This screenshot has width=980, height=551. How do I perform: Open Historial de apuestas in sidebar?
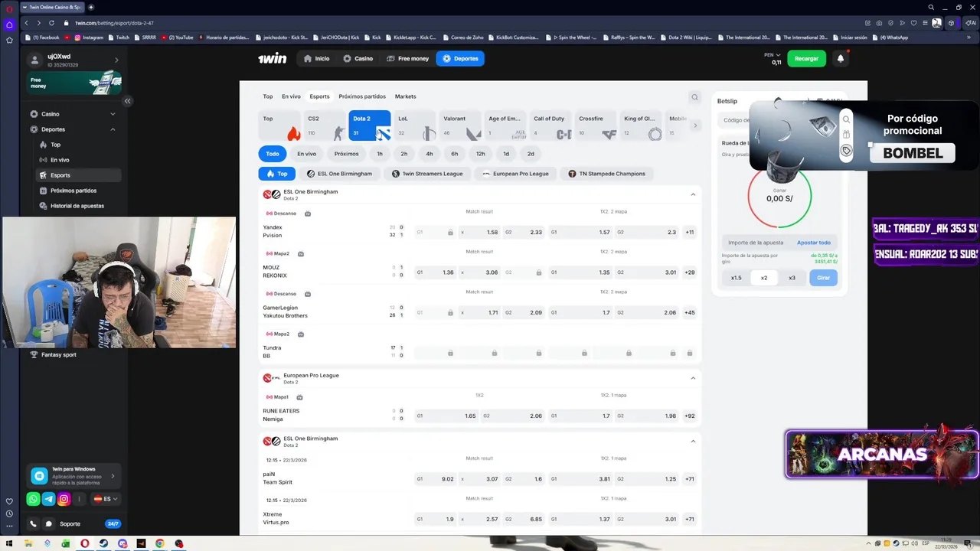77,206
